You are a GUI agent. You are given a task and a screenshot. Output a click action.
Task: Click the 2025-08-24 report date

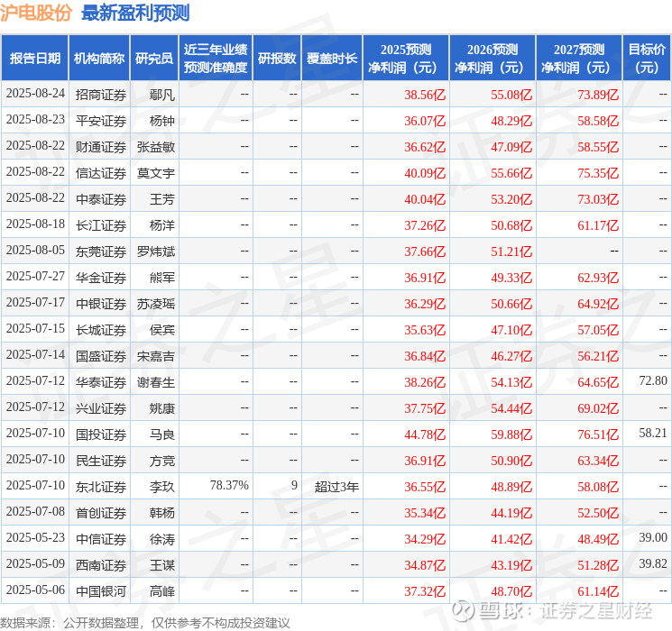click(x=35, y=94)
